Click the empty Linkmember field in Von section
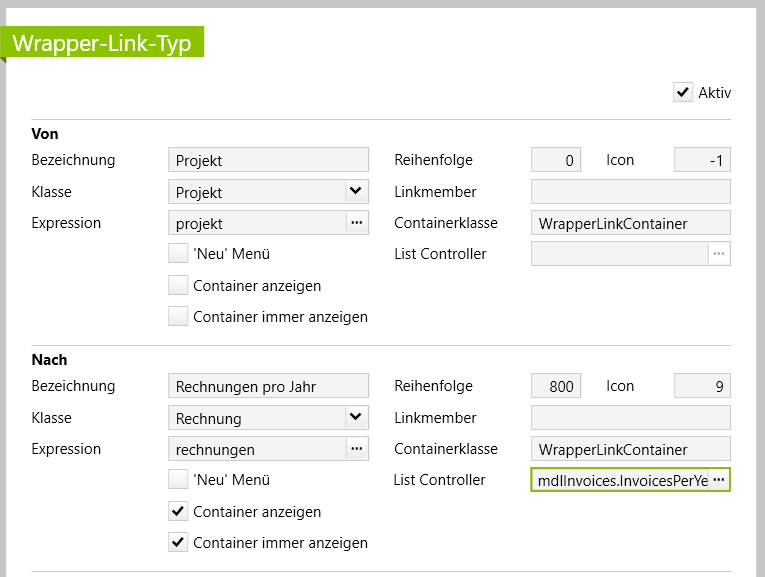Screen dimensions: 765x577 630,191
